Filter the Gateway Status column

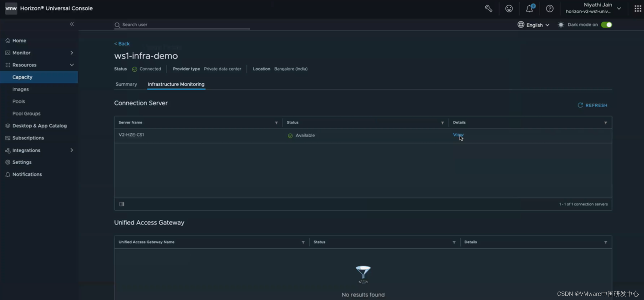(x=454, y=243)
